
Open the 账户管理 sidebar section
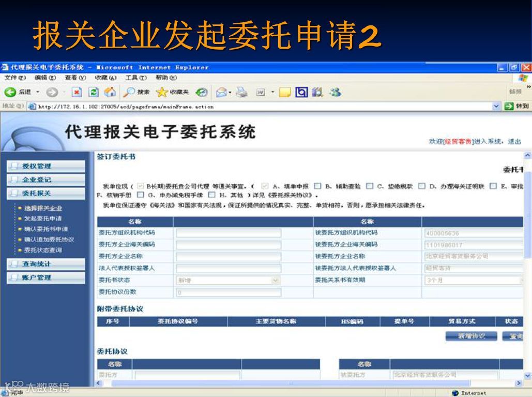(x=46, y=277)
